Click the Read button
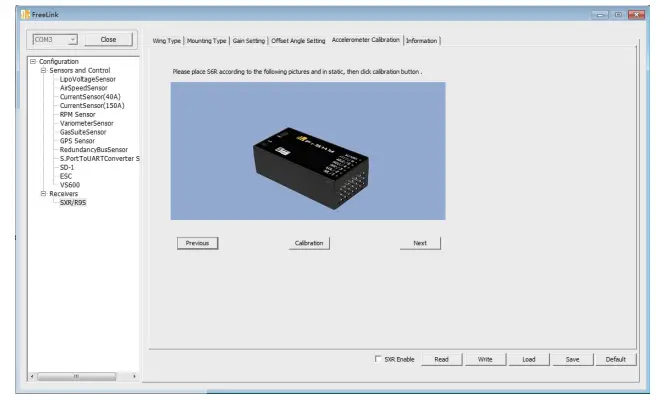 (x=441, y=359)
